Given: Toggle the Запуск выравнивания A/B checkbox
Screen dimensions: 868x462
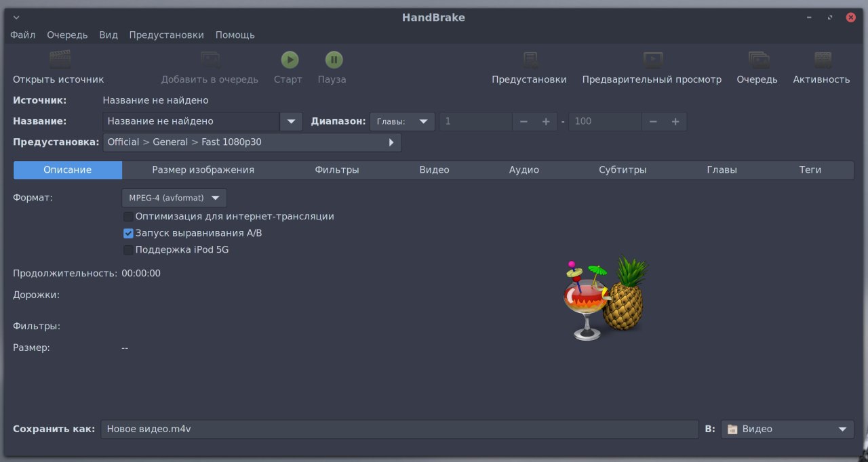Looking at the screenshot, I should pyautogui.click(x=128, y=233).
